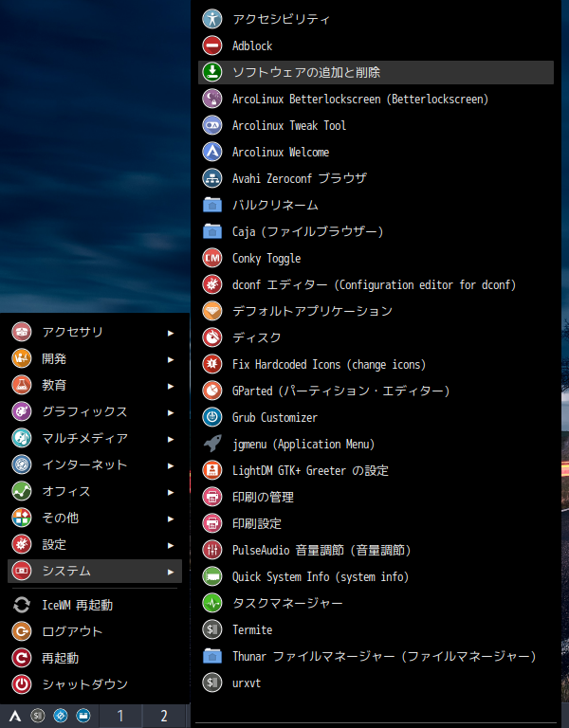Expand the 開発 submenu arrow
569x728 pixels.
[171, 359]
